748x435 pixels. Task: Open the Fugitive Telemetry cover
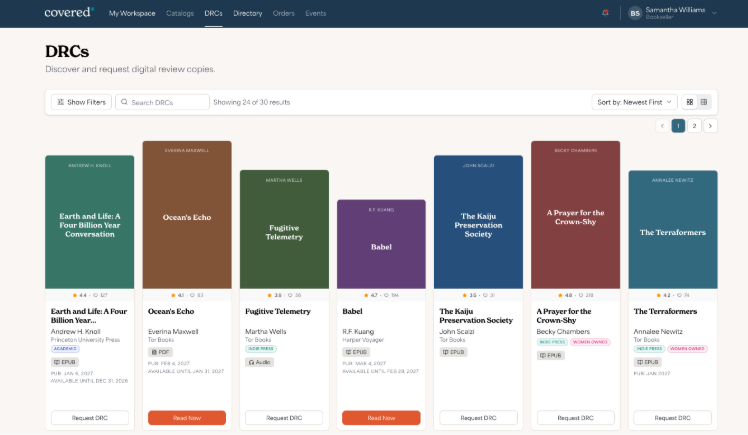click(x=284, y=229)
